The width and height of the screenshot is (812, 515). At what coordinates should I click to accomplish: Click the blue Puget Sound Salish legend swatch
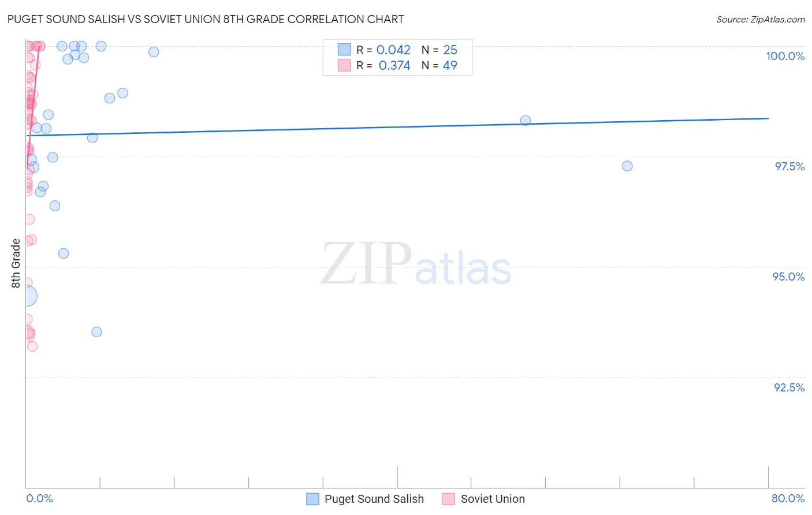tap(312, 499)
